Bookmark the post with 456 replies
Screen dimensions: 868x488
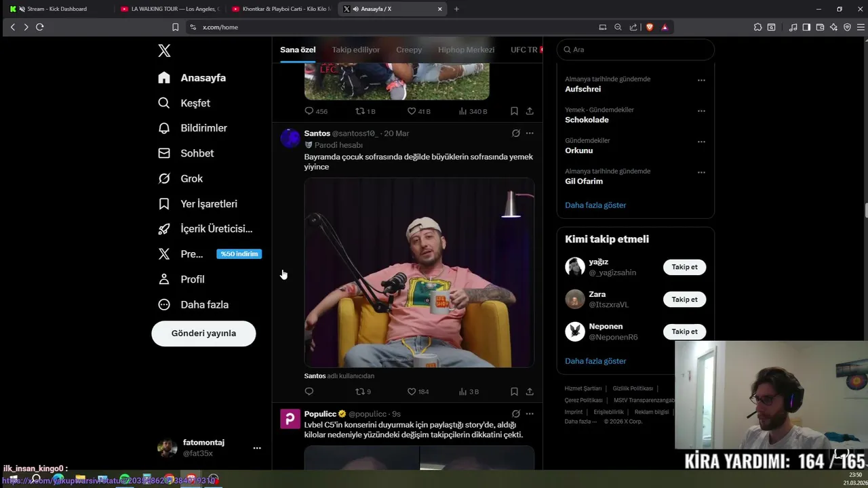click(514, 111)
